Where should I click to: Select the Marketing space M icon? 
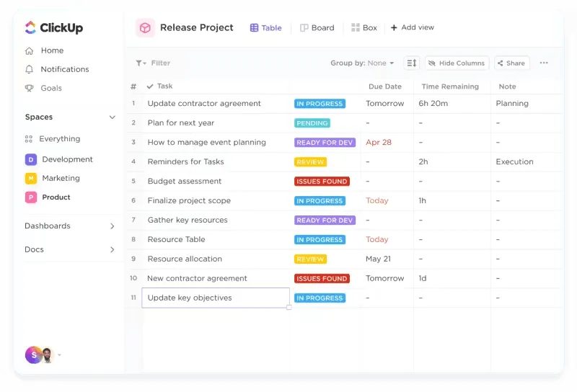coord(31,179)
